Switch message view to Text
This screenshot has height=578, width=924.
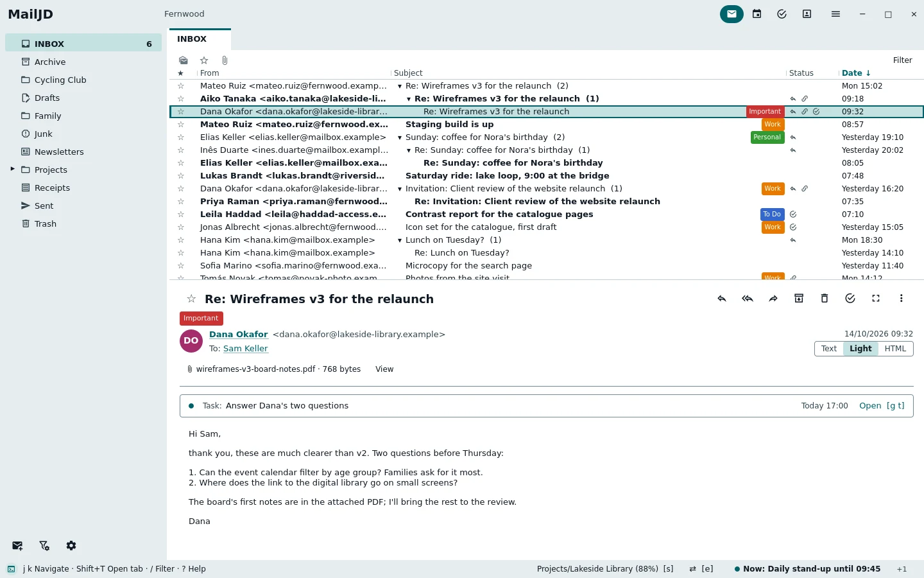coord(829,349)
